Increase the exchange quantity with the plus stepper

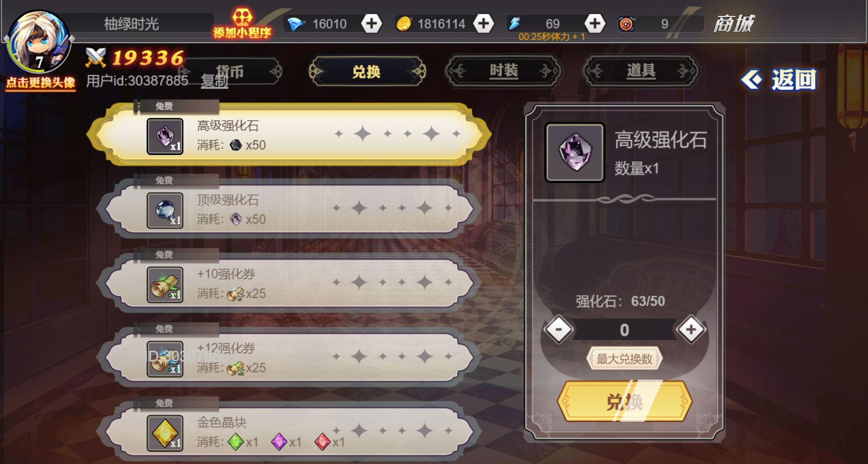click(x=691, y=330)
